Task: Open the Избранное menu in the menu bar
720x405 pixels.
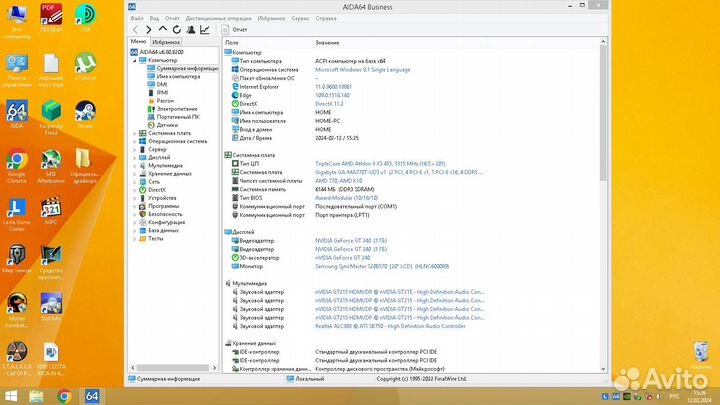Action: pyautogui.click(x=271, y=18)
